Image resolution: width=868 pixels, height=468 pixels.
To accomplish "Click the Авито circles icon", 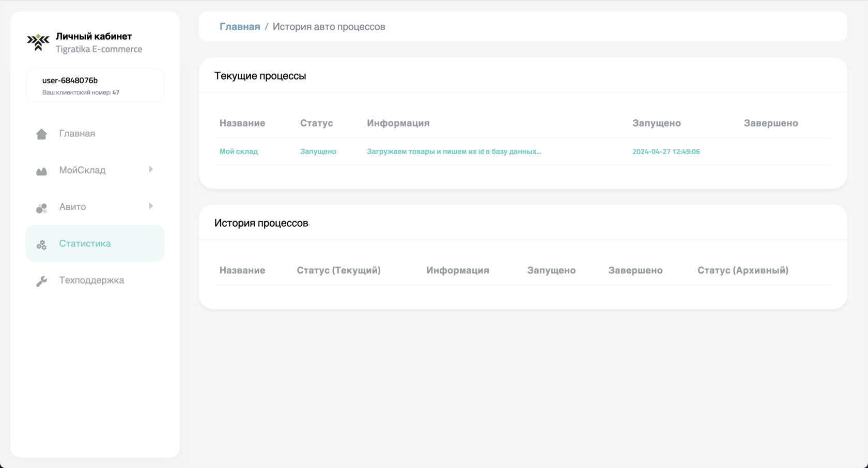I will click(x=41, y=208).
